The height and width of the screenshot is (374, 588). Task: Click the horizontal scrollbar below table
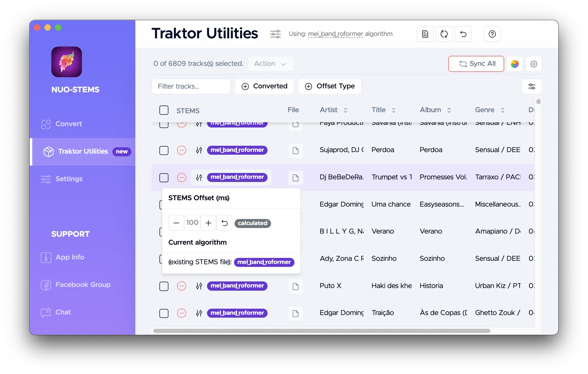(321, 331)
